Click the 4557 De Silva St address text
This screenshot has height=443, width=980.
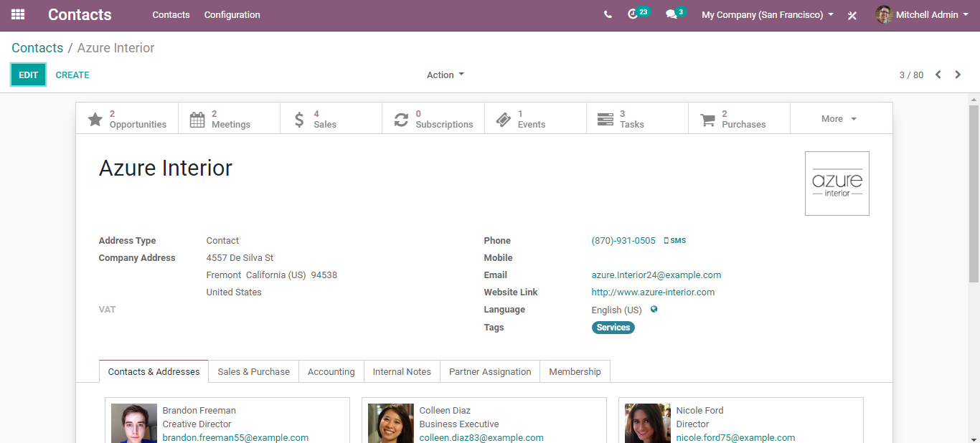click(x=240, y=258)
